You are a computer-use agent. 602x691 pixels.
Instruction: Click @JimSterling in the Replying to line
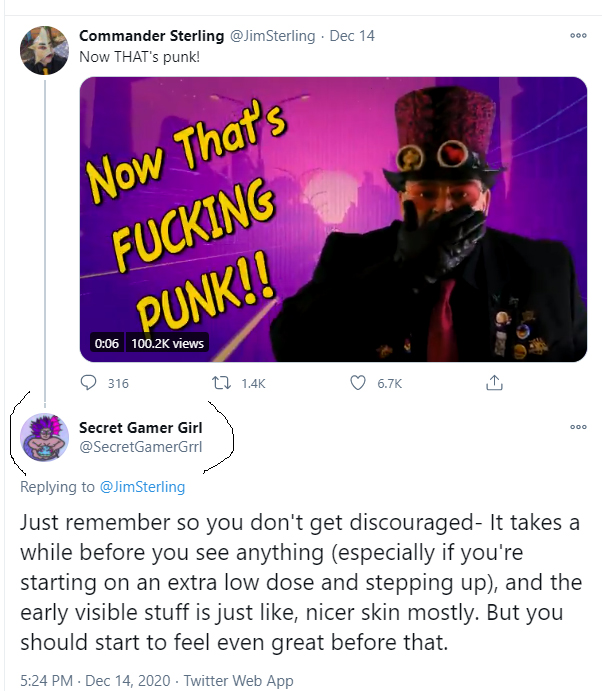pos(142,487)
